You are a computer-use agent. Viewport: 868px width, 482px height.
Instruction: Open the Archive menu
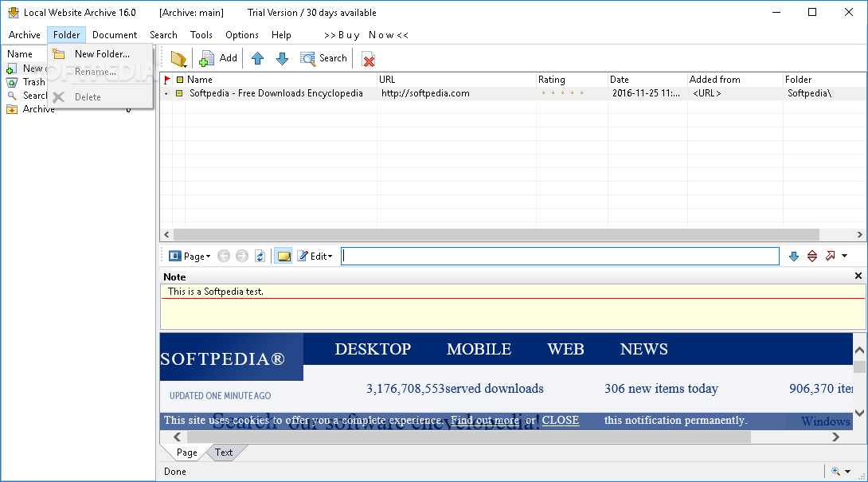[x=25, y=35]
